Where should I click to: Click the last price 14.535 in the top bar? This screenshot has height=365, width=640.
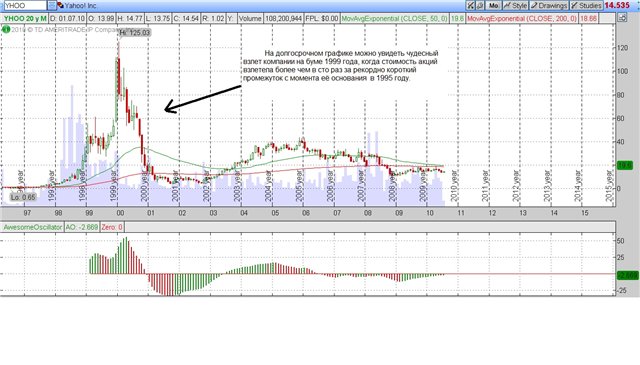[617, 5]
